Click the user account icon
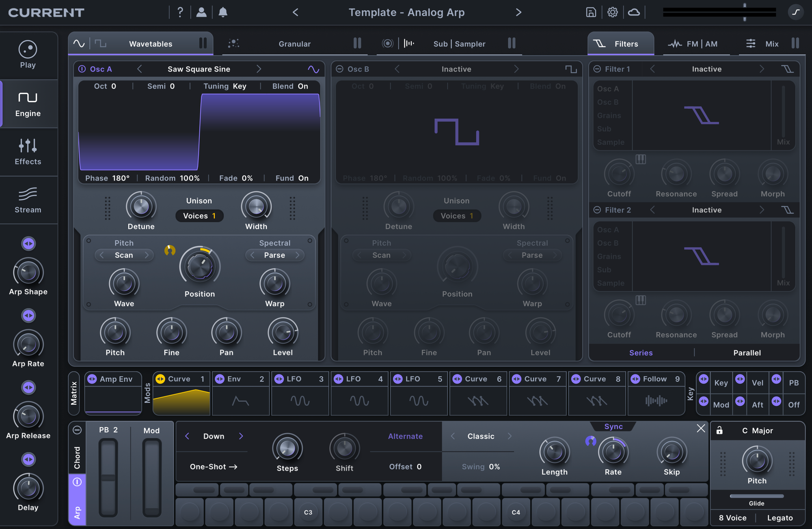Viewport: 812px width, 529px height. coord(201,12)
